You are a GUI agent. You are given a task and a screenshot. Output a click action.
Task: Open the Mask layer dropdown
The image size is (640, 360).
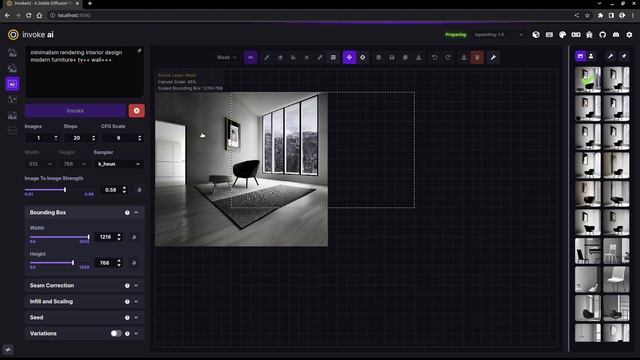[227, 58]
